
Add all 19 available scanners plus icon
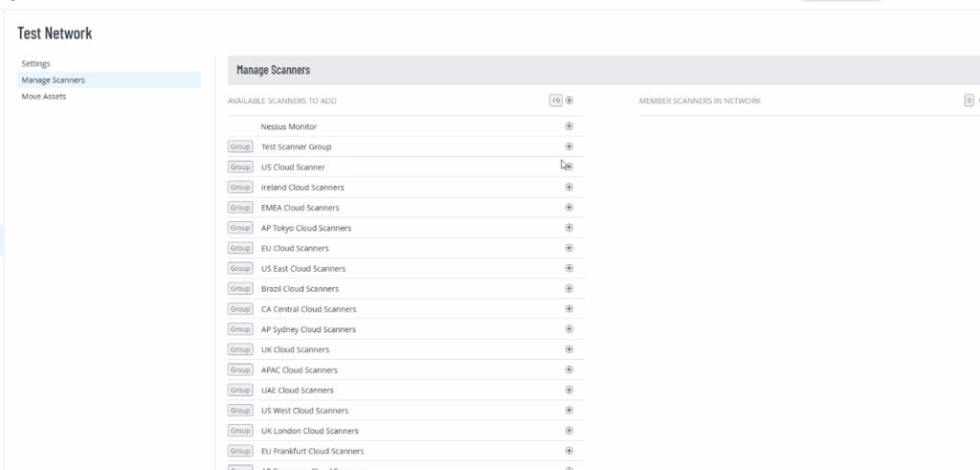[x=569, y=101]
